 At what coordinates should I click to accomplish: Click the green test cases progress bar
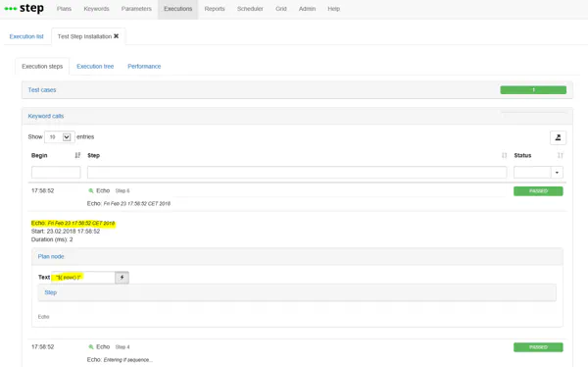point(533,89)
